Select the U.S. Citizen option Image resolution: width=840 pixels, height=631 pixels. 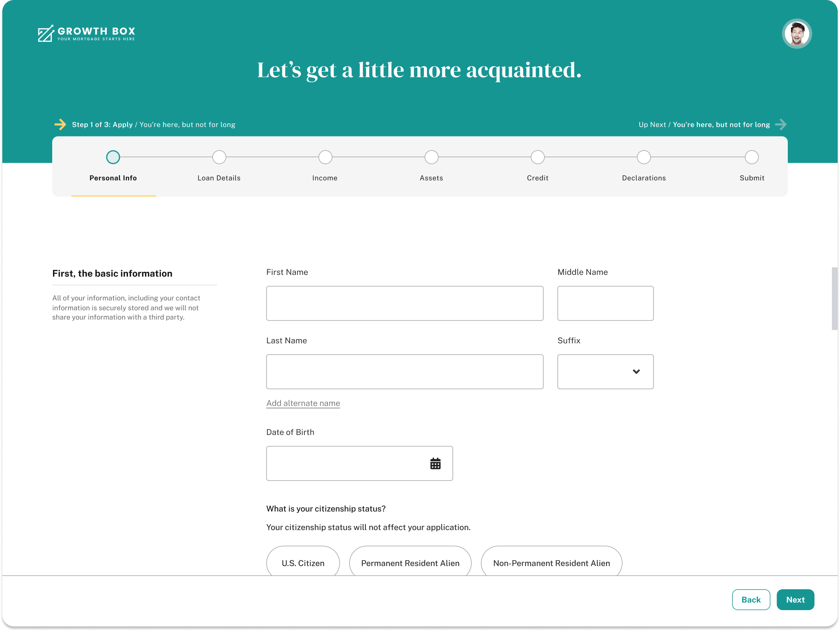[x=303, y=563]
